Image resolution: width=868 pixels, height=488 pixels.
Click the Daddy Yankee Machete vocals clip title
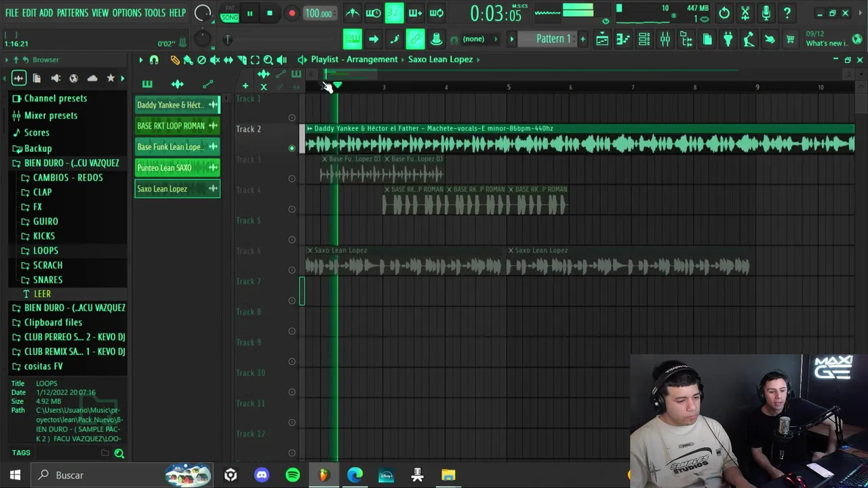[434, 128]
